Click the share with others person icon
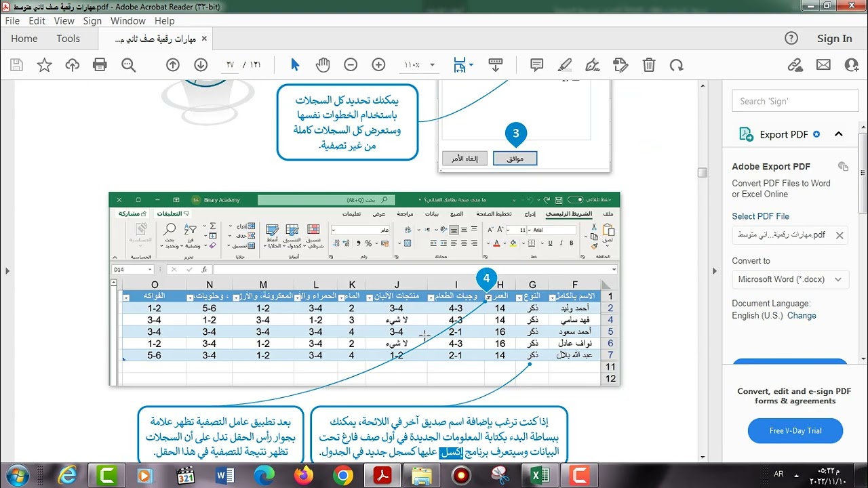Image resolution: width=868 pixels, height=488 pixels. [852, 65]
